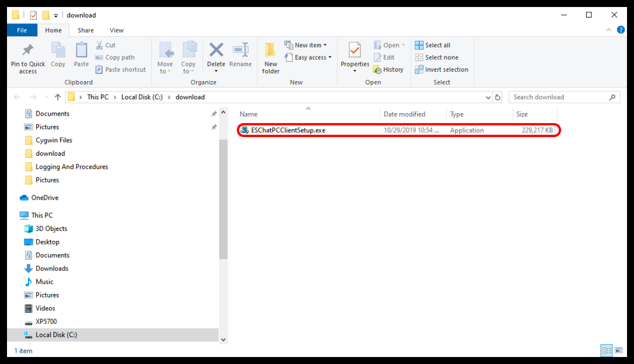The width and height of the screenshot is (634, 364).
Task: Click Local Disk (C:) in breadcrumb
Action: (142, 97)
